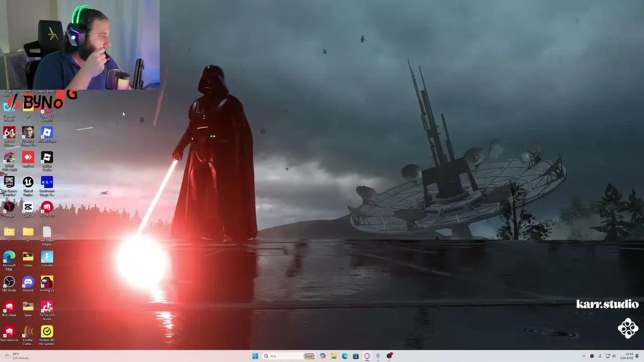
Task: Open the kb folder on desktop
Action: pos(28,234)
